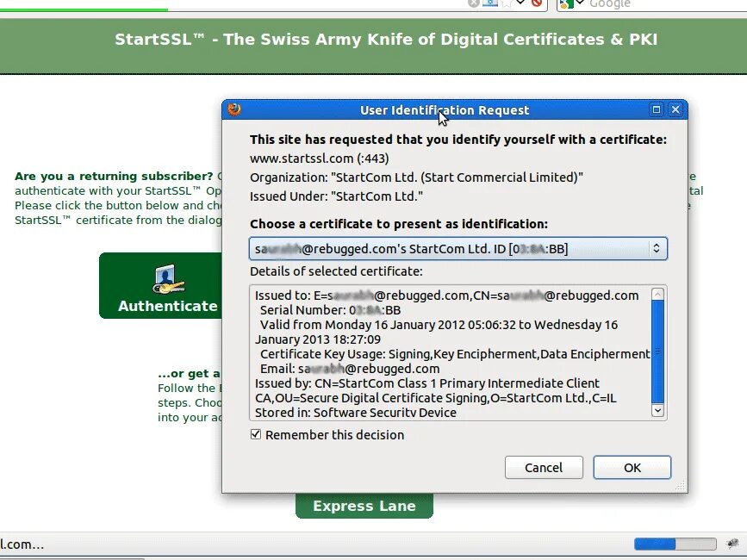Viewport: 747px width, 560px height.
Task: Click the user-and-key icon on Authenticate button
Action: click(x=170, y=279)
